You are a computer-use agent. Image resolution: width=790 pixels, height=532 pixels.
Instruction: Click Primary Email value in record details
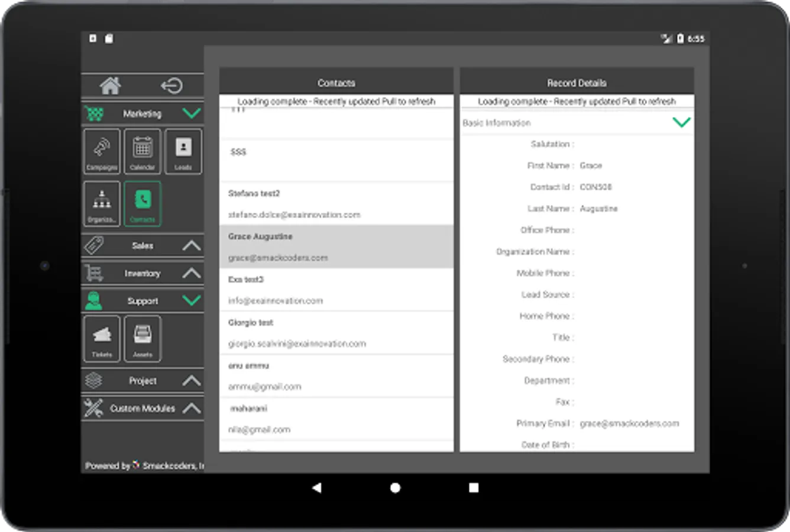coord(629,424)
